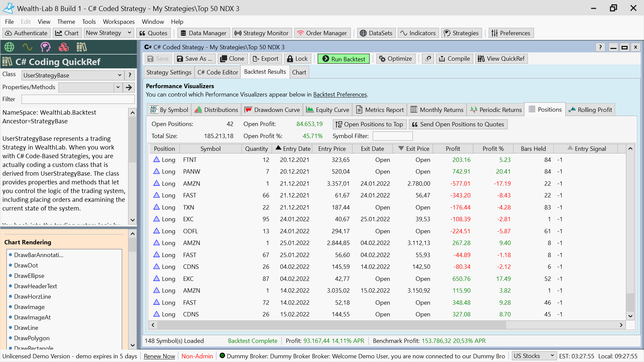Image resolution: width=644 pixels, height=362 pixels.
Task: Click the QuickRef Filter input field
Action: point(78,99)
